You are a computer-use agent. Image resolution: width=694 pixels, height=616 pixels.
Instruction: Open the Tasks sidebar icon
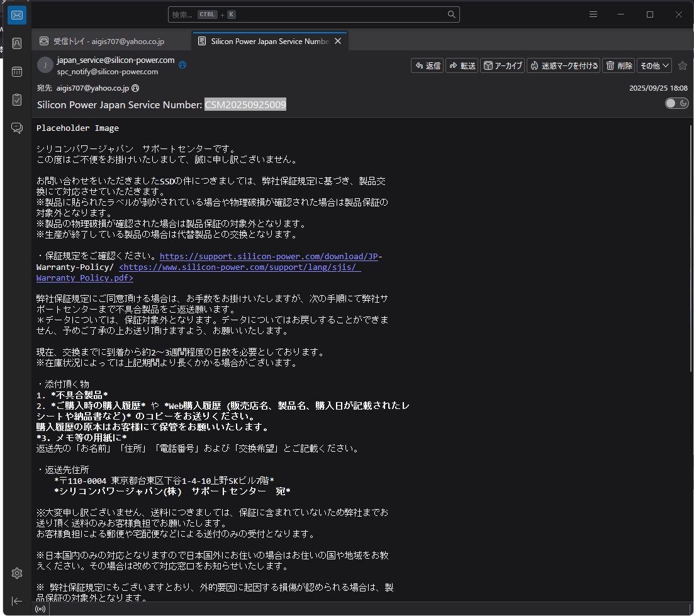(x=17, y=100)
